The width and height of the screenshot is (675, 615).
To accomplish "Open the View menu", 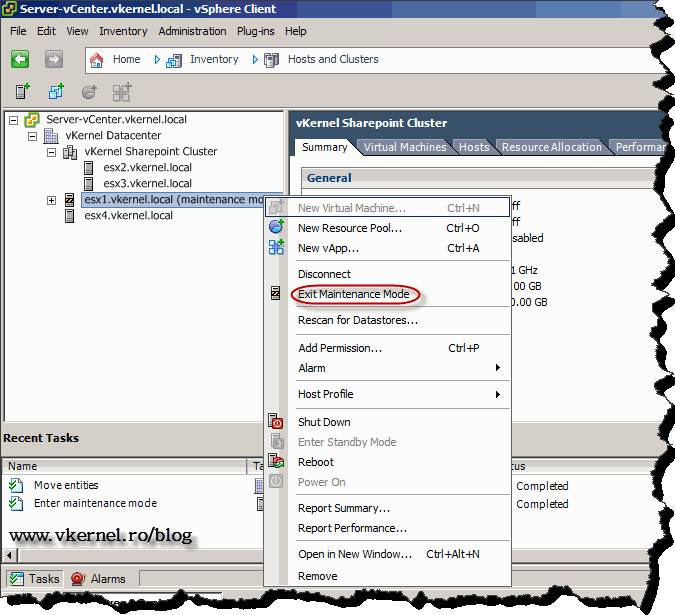I will tap(77, 31).
